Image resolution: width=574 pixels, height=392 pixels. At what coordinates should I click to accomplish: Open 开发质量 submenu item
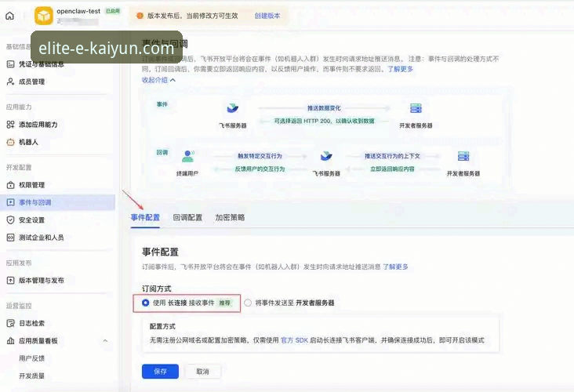(32, 376)
